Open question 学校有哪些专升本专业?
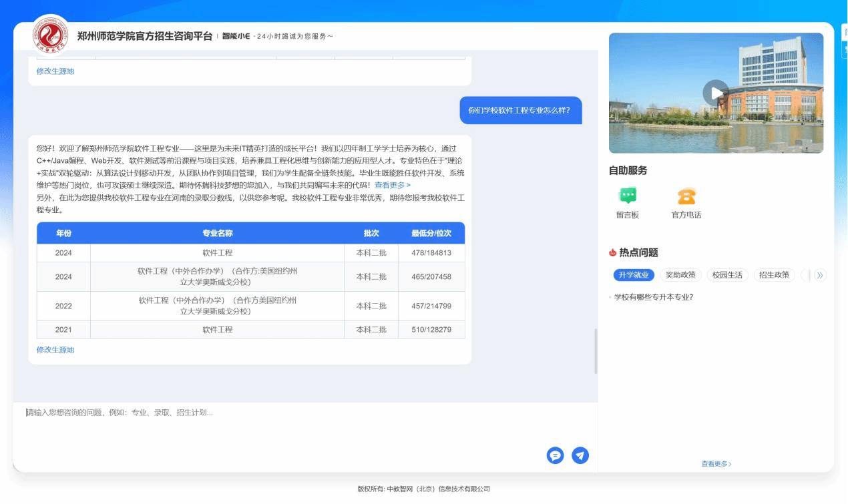 [x=653, y=297]
